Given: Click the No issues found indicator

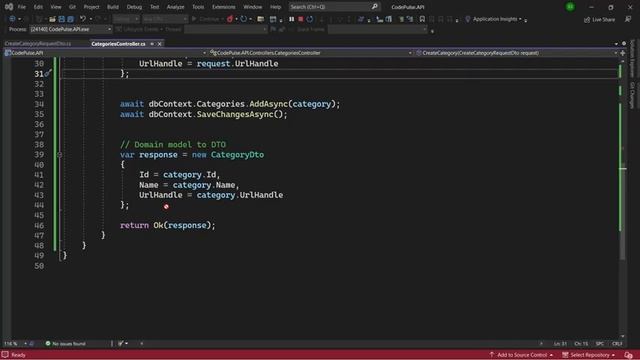Looking at the screenshot, I should pyautogui.click(x=66, y=344).
